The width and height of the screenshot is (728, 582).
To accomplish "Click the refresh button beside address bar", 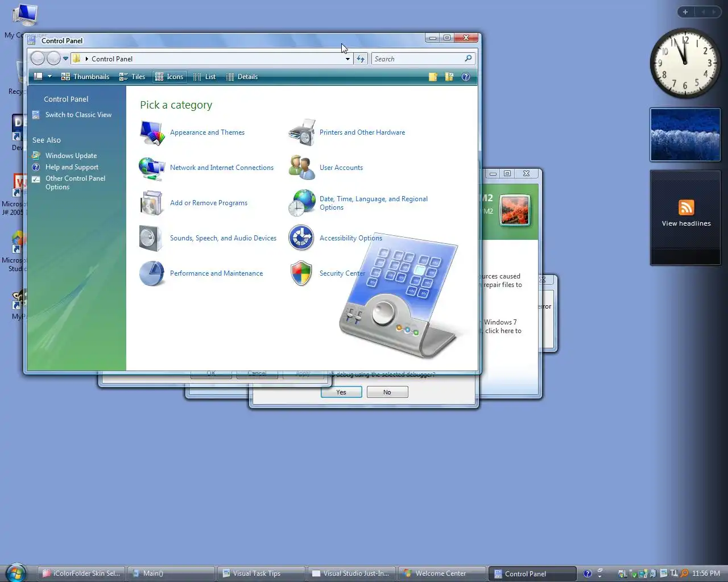I will [361, 59].
